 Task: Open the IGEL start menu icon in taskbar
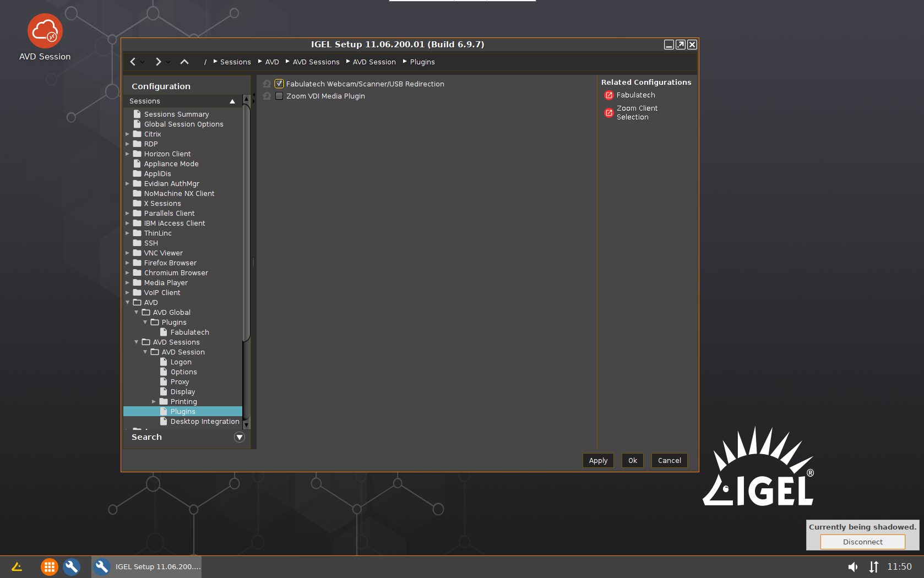point(17,566)
